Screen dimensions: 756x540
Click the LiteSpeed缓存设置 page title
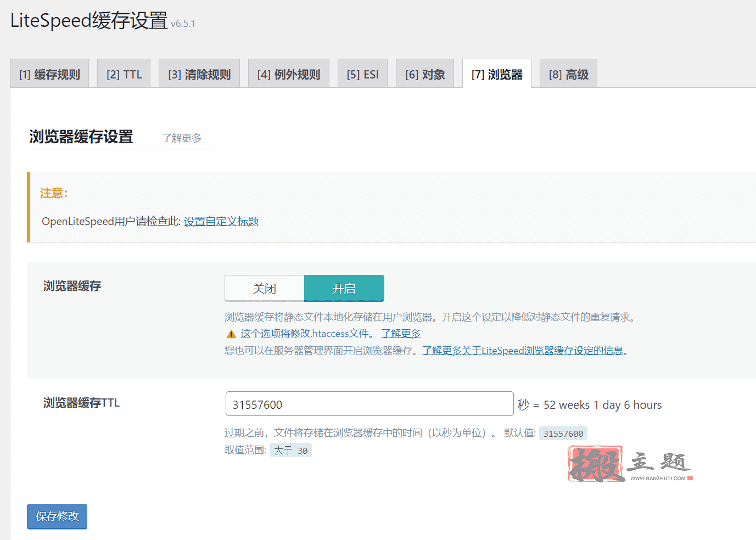click(89, 20)
